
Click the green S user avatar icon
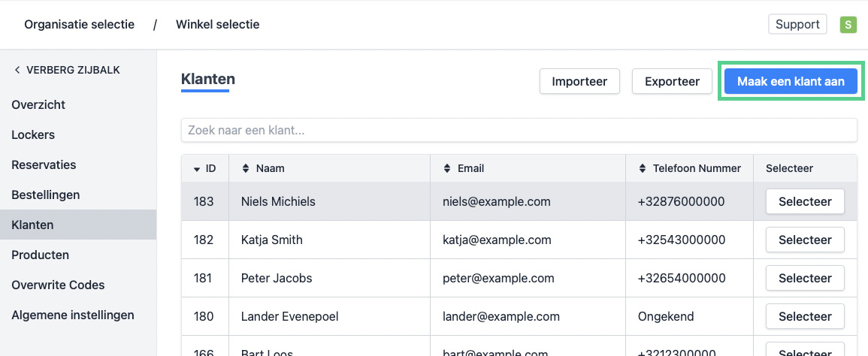click(x=848, y=25)
